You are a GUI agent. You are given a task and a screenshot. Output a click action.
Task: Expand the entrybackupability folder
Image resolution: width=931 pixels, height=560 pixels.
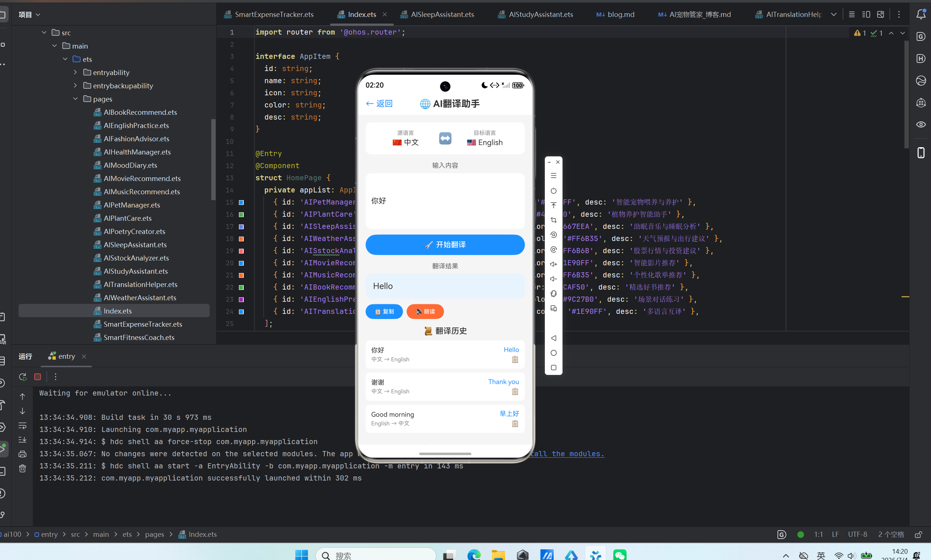click(x=75, y=85)
